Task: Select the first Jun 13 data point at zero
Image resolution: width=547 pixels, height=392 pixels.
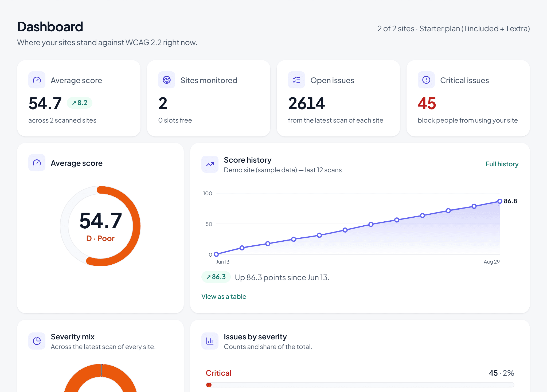Action: tap(216, 254)
